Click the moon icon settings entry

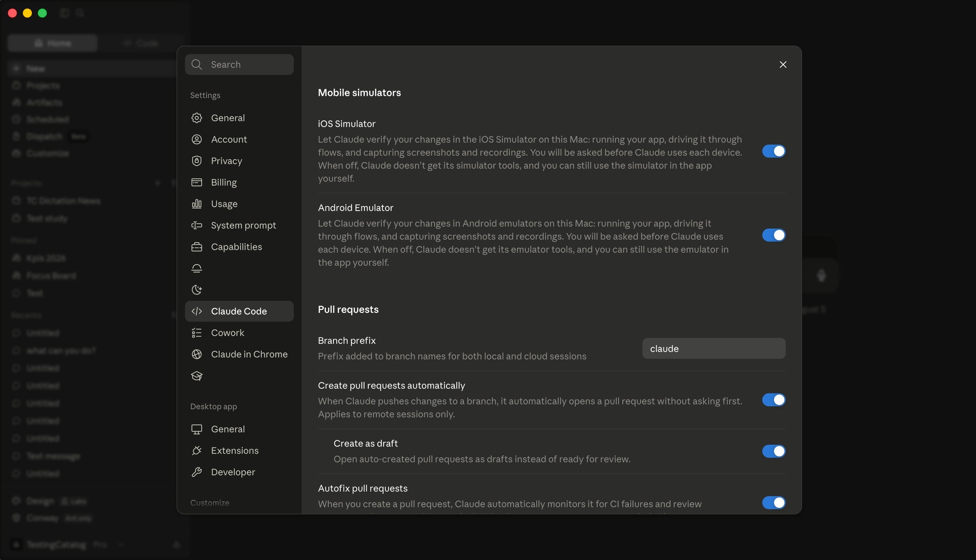coord(197,290)
